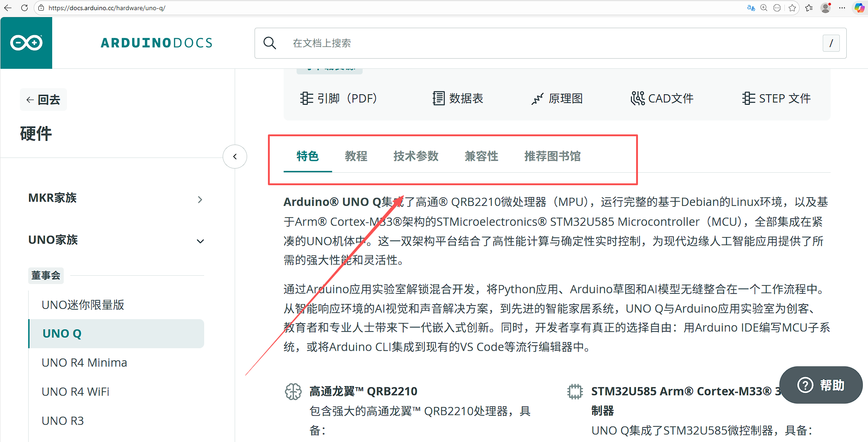
Task: Download the CAD文件 link
Action: tap(662, 98)
